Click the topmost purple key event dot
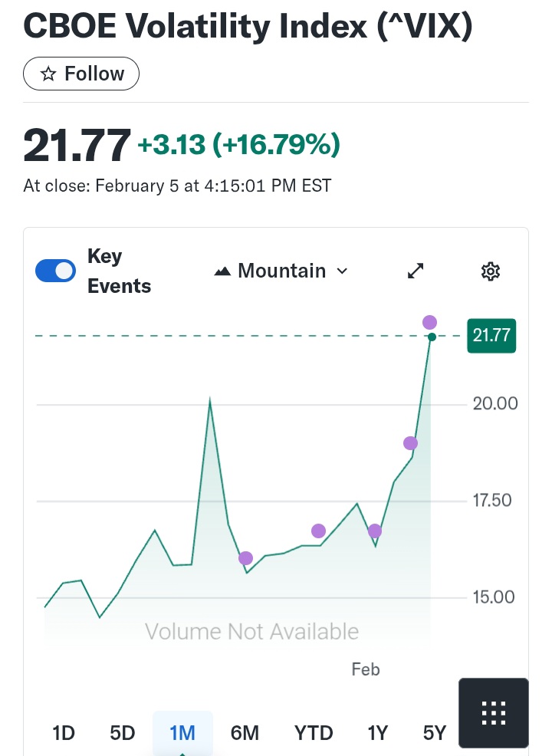 point(429,322)
